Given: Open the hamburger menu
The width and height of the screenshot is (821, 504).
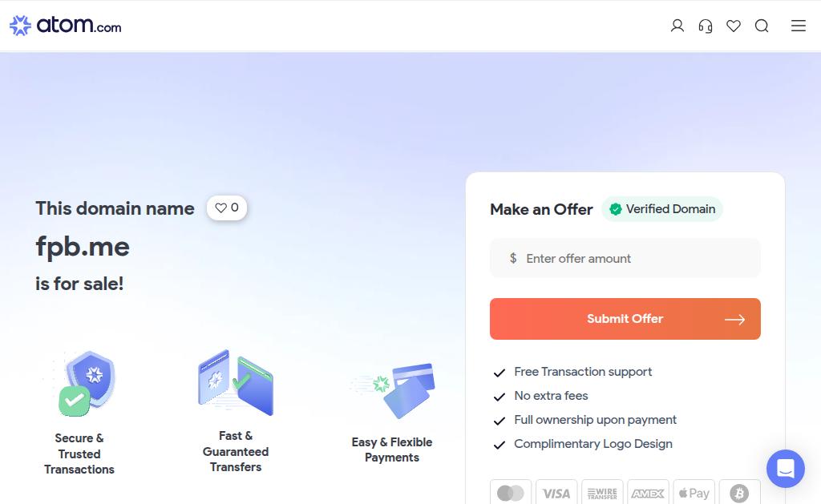Looking at the screenshot, I should coord(798,26).
